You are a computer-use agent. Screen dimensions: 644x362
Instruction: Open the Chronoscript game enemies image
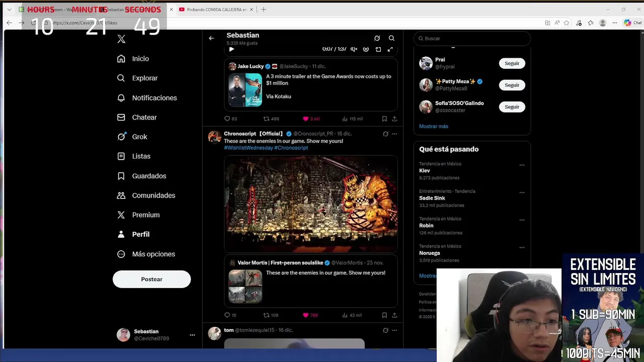[x=311, y=204]
